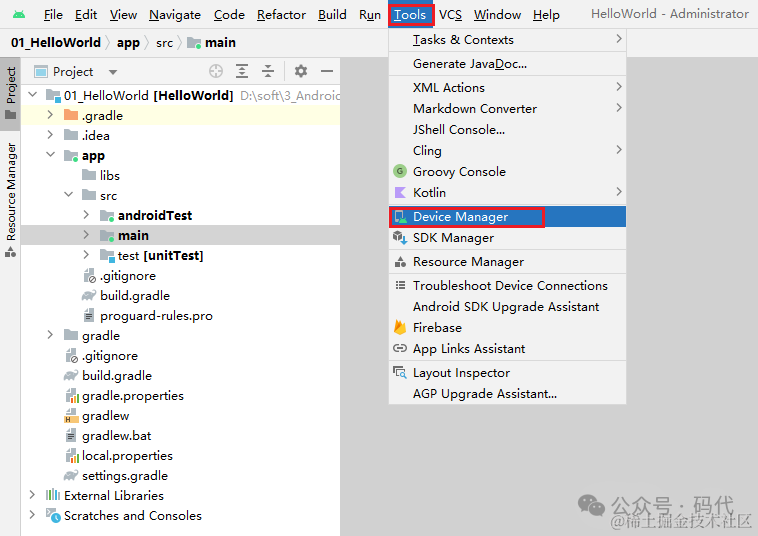Click the Firebase flame icon
Viewport: 758px width, 536px height.
(x=400, y=327)
